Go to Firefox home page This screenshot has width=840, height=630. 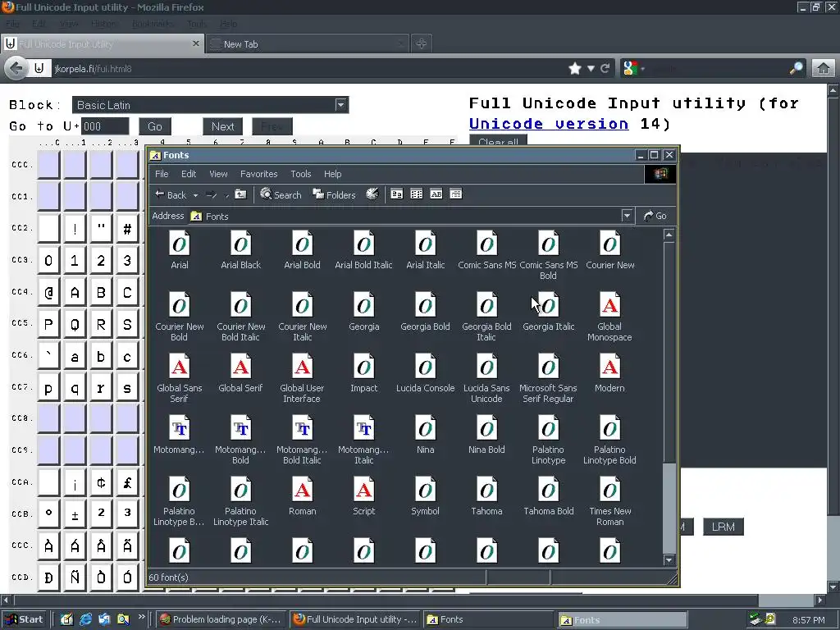[824, 69]
